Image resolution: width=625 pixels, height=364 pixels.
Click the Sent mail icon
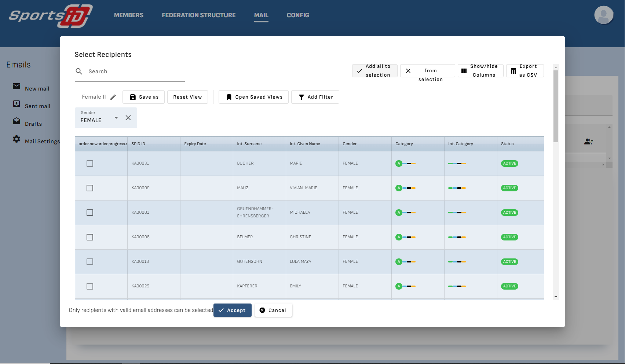click(x=17, y=104)
